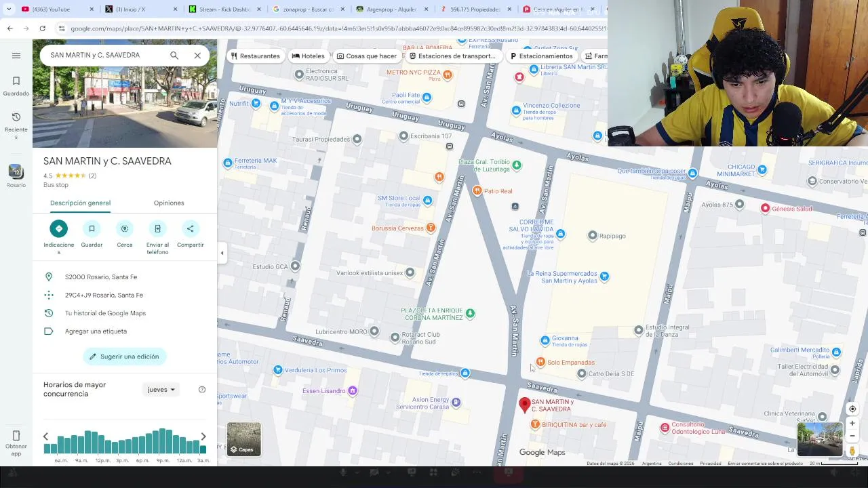Open the Google Maps hamburger menu
868x488 pixels.
(x=16, y=56)
